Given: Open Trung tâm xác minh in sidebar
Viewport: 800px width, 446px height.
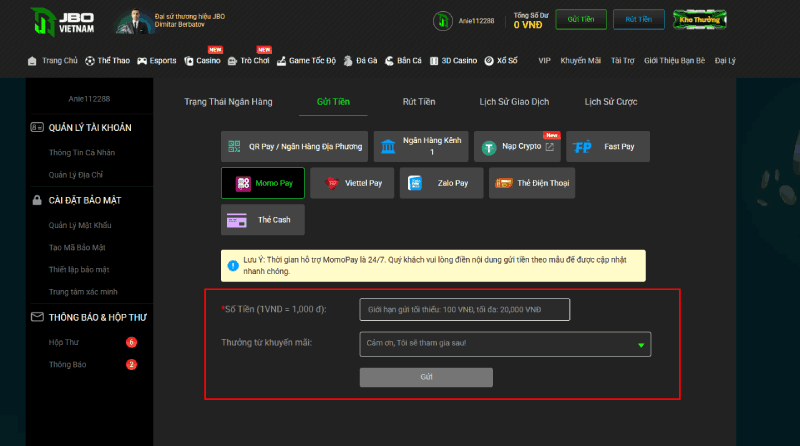Looking at the screenshot, I should 83,292.
